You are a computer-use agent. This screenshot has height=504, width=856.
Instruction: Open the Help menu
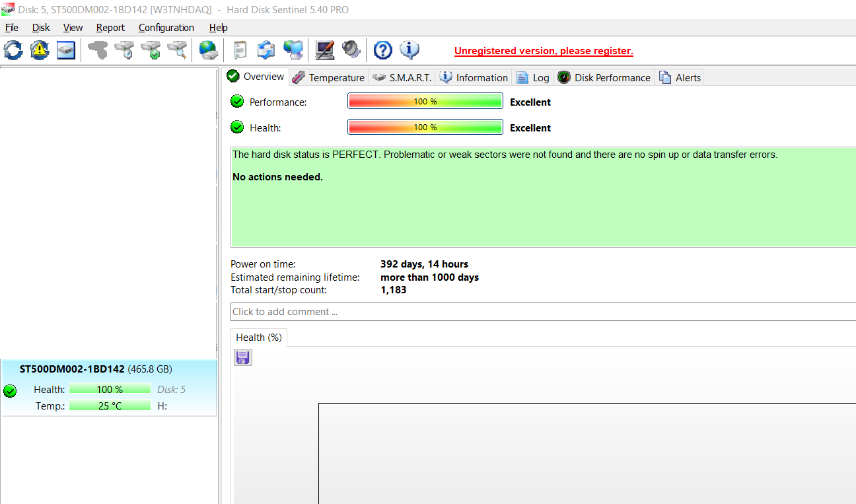[x=218, y=28]
